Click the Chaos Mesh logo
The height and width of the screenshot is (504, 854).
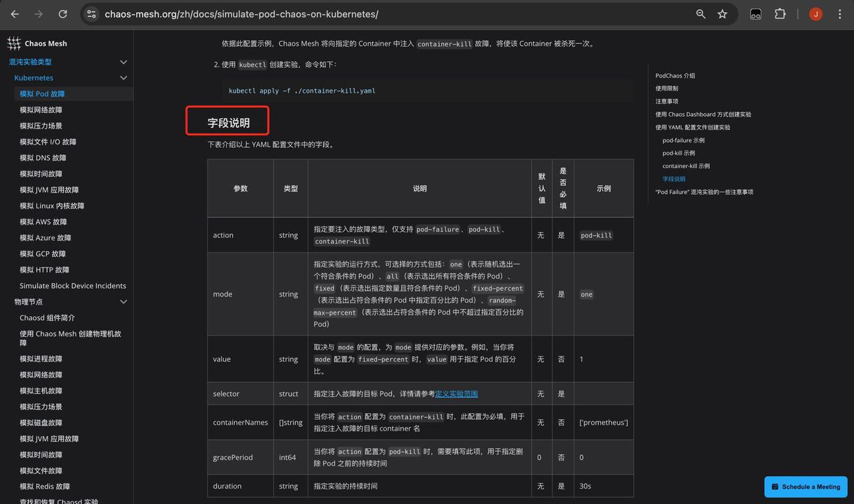coord(14,43)
